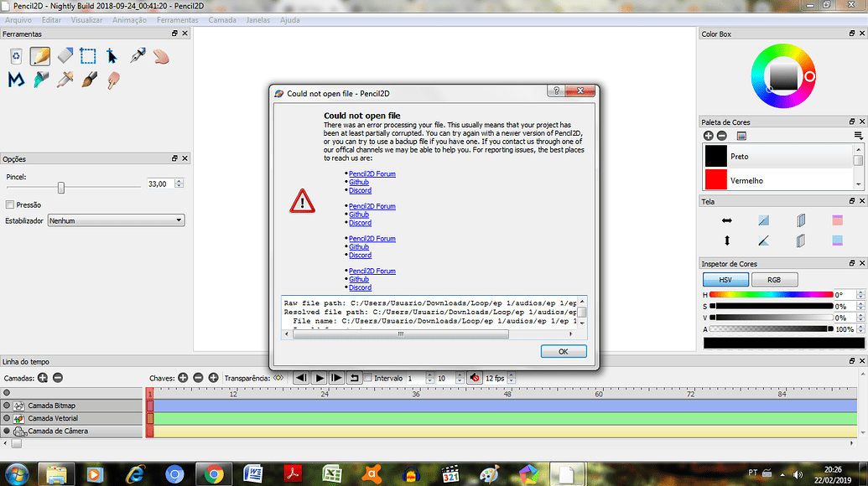Select the Eraser tool
The image size is (868, 486).
pos(65,56)
